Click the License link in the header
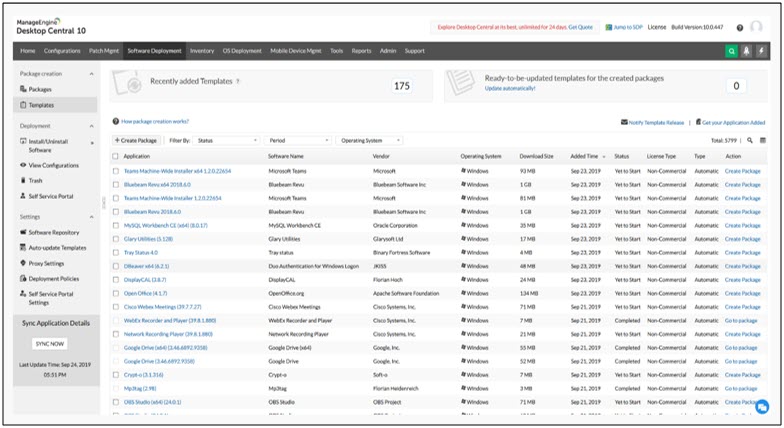This screenshot has height=428, width=784. pyautogui.click(x=656, y=27)
